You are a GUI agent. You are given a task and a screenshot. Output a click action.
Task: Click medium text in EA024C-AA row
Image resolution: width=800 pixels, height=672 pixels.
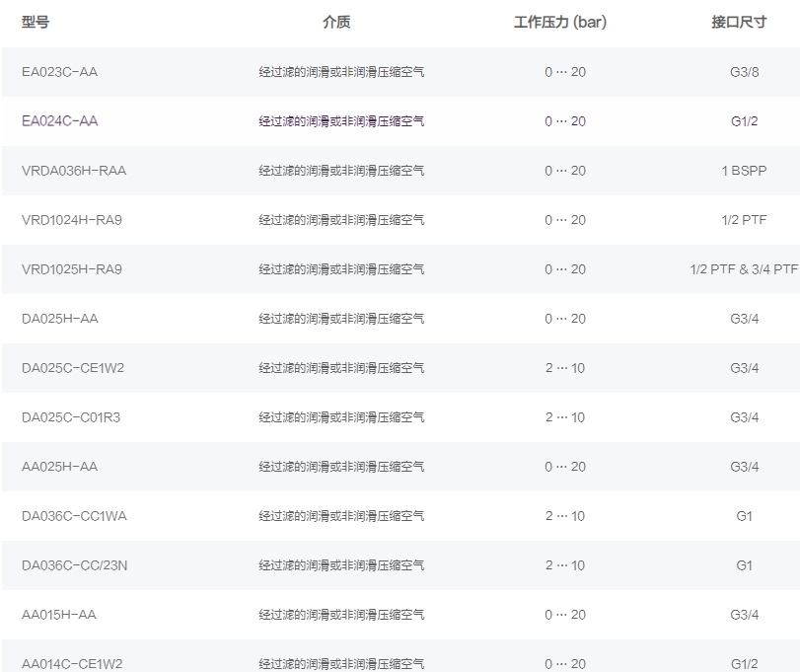341,121
